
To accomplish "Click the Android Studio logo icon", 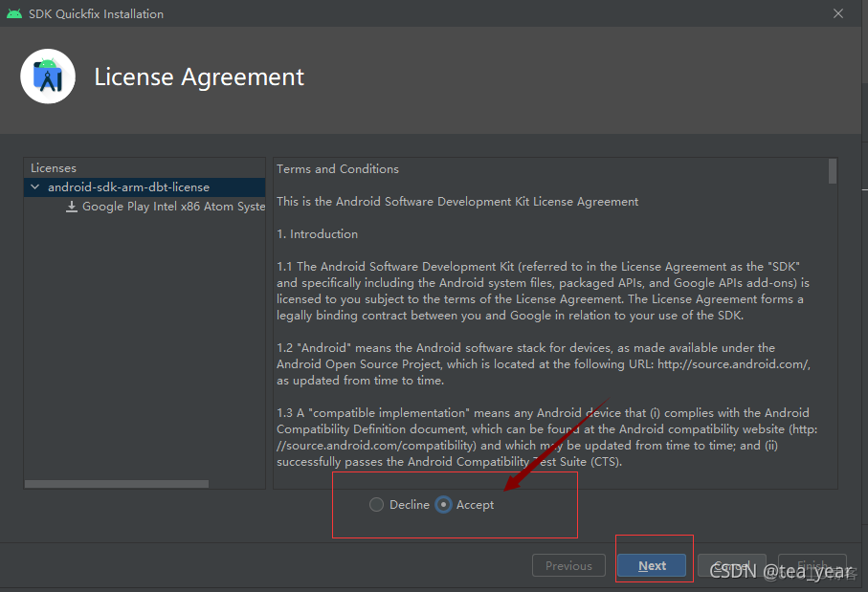I will (48, 77).
